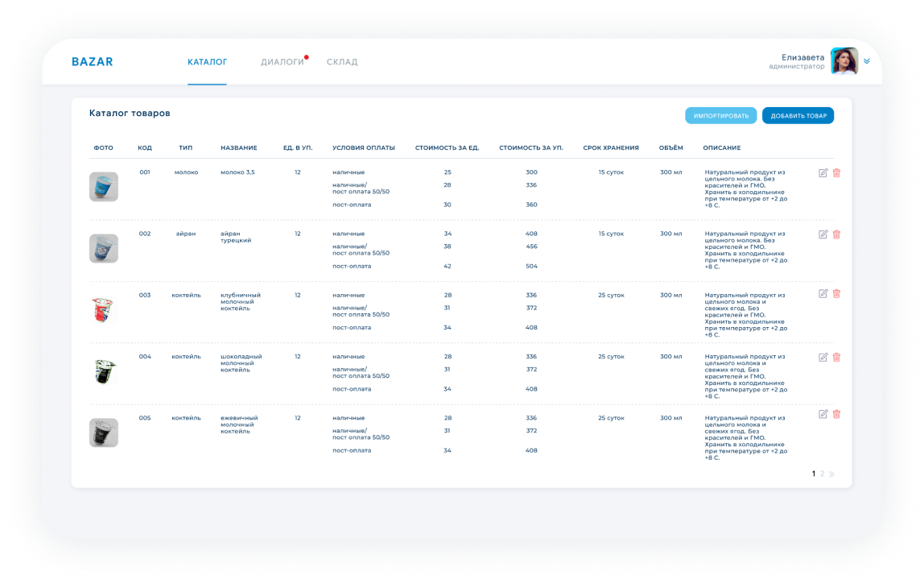
Task: Click pack price 300 for молоко
Action: point(531,172)
